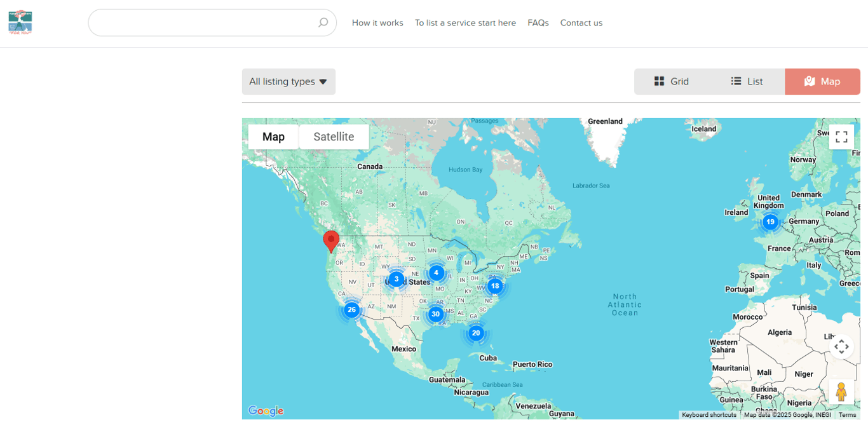This screenshot has height=427, width=868.
Task: Show the standard Map layer
Action: (273, 137)
